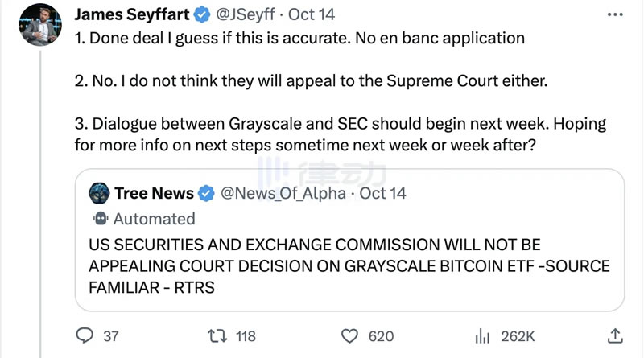Click the share upload icon
This screenshot has height=358, width=644.
[614, 335]
